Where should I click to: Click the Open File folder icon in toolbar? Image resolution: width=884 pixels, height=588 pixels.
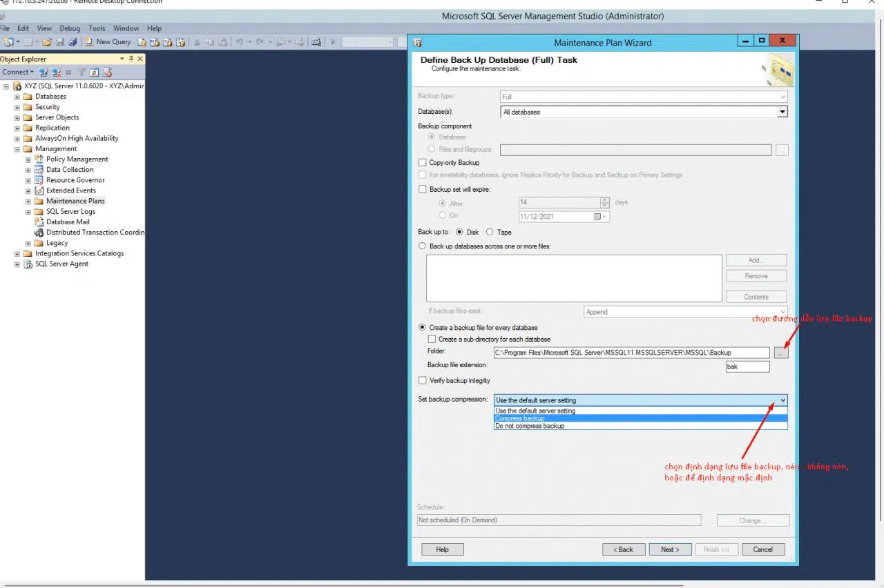47,42
